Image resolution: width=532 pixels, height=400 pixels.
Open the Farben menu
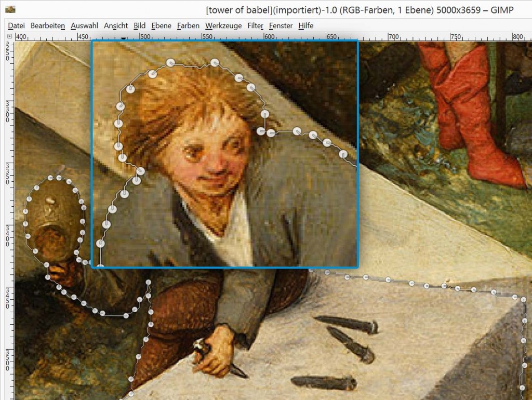click(188, 25)
